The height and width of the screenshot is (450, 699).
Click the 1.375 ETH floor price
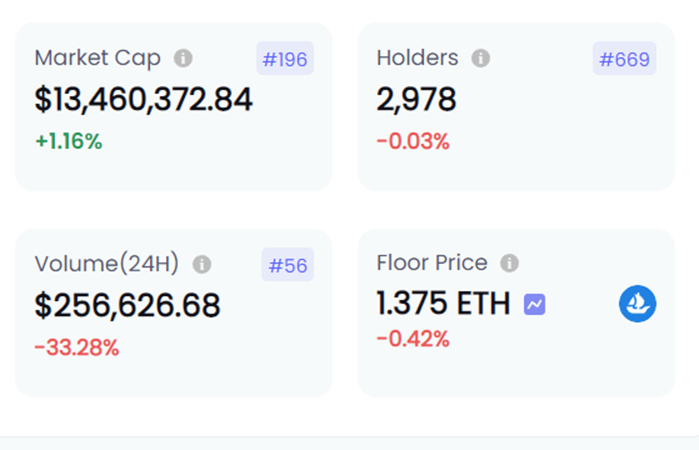click(443, 303)
